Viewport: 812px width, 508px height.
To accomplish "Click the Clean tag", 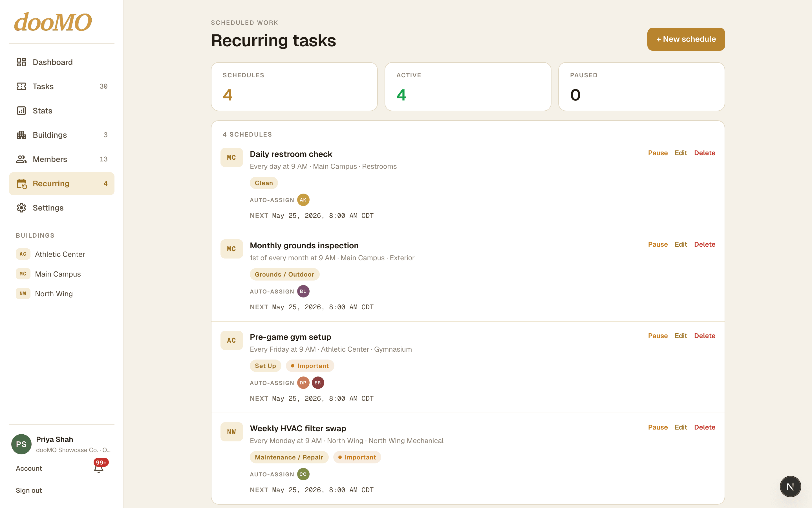I will [x=264, y=183].
